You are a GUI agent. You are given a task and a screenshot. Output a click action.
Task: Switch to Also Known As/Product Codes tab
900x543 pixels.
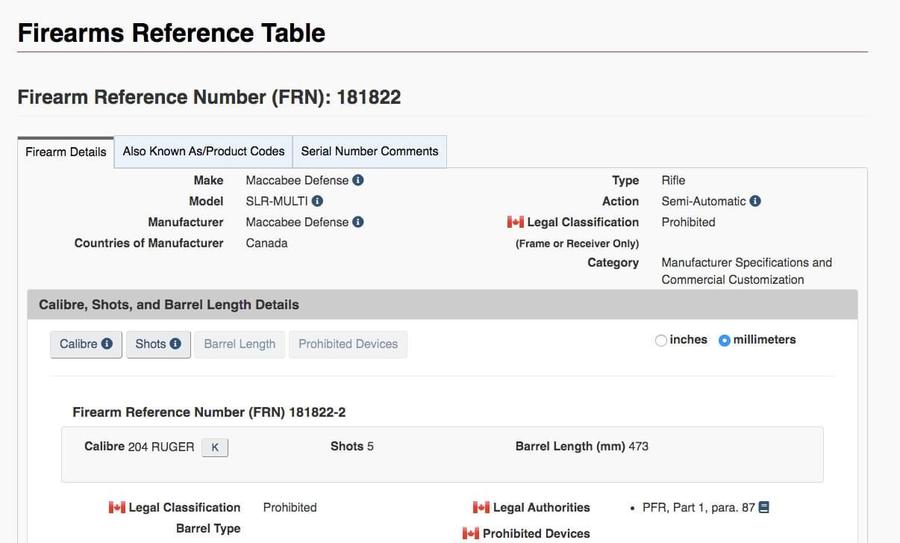(x=203, y=152)
